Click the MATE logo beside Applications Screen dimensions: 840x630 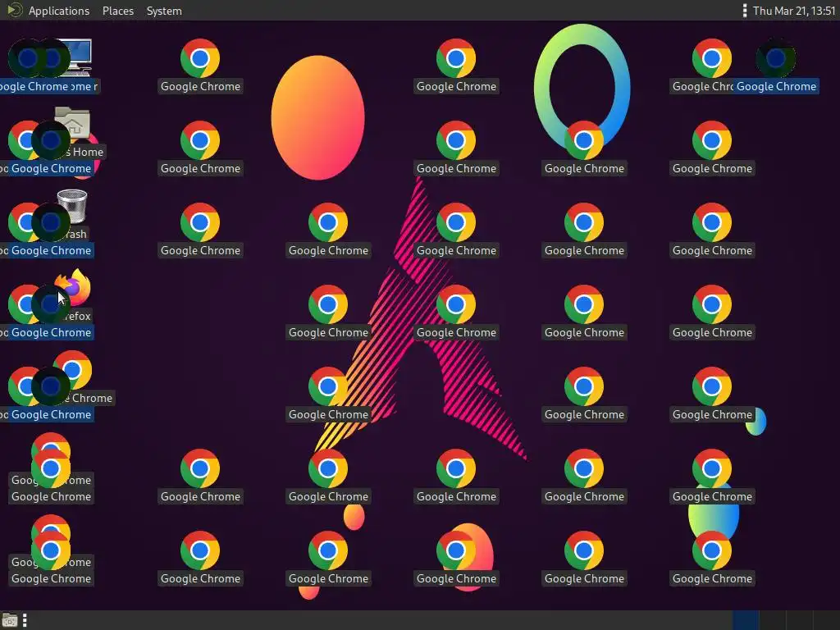[x=15, y=10]
